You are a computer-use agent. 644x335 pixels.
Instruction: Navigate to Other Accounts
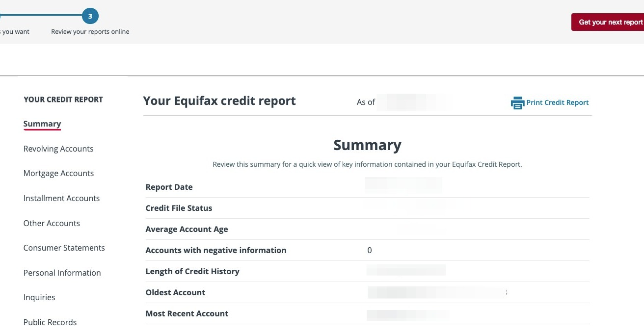pyautogui.click(x=52, y=224)
